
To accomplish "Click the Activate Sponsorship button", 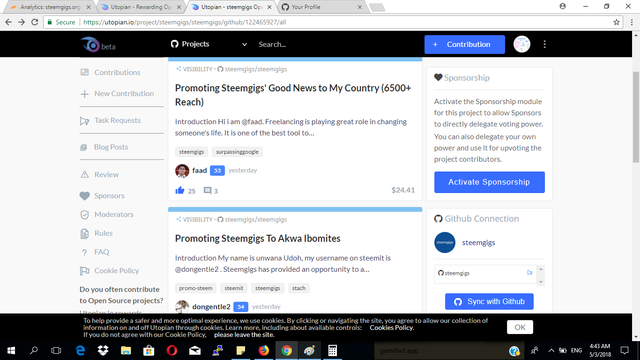I will [489, 182].
